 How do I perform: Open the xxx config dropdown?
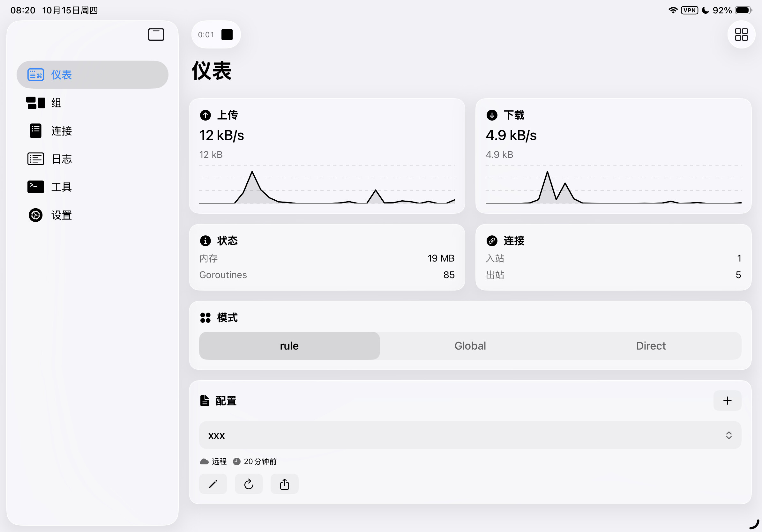click(470, 435)
